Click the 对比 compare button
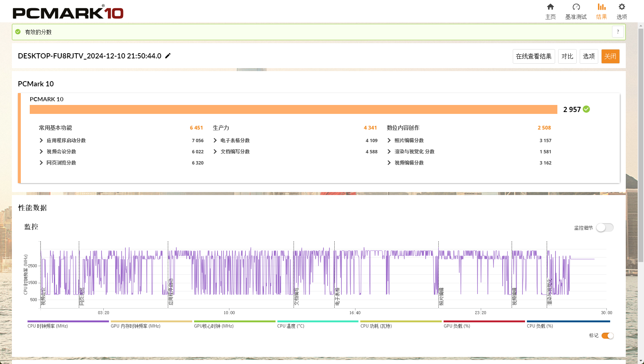This screenshot has height=364, width=644. pyautogui.click(x=567, y=56)
